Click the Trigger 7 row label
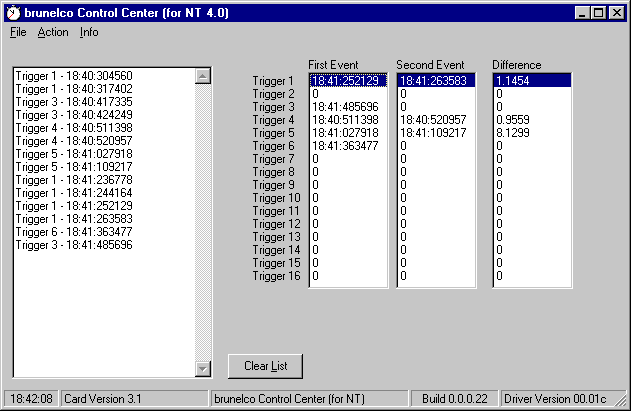This screenshot has height=411, width=631. click(x=274, y=159)
